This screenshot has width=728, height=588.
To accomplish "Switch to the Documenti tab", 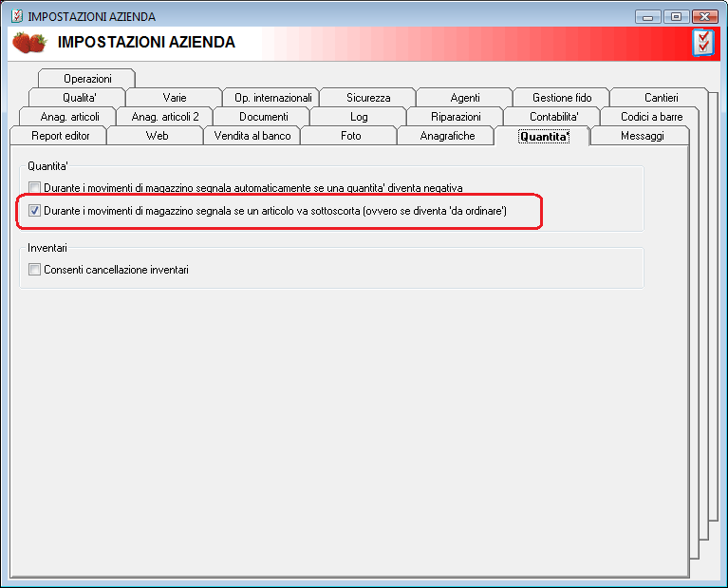I will 263,117.
